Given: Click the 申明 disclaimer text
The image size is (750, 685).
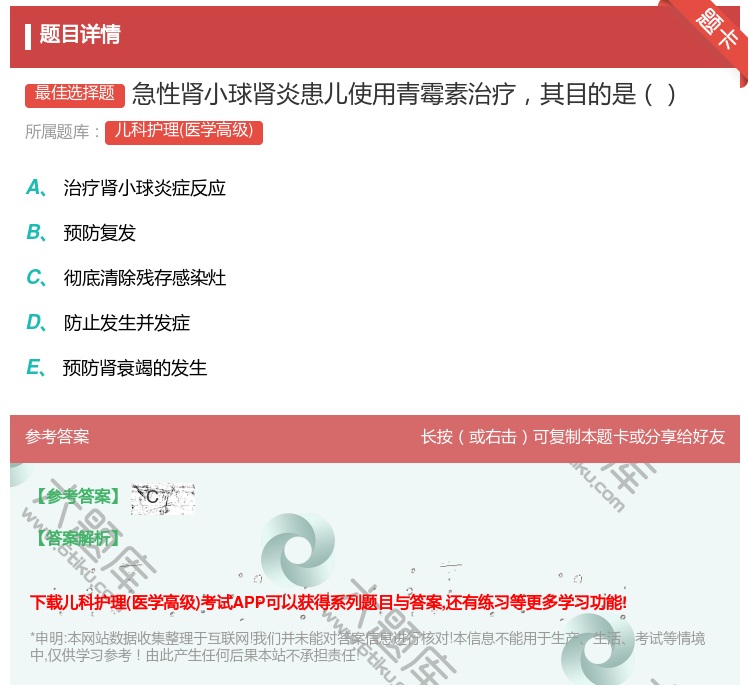Looking at the screenshot, I should [x=367, y=647].
